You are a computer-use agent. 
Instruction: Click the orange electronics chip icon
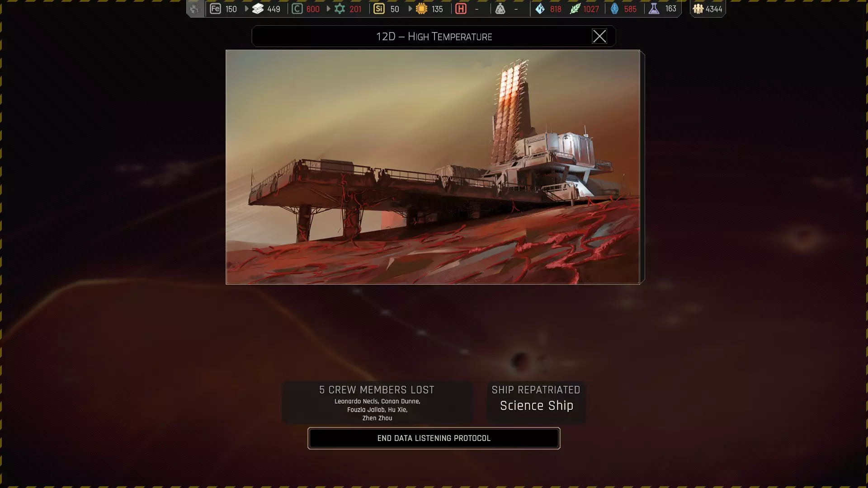click(421, 9)
